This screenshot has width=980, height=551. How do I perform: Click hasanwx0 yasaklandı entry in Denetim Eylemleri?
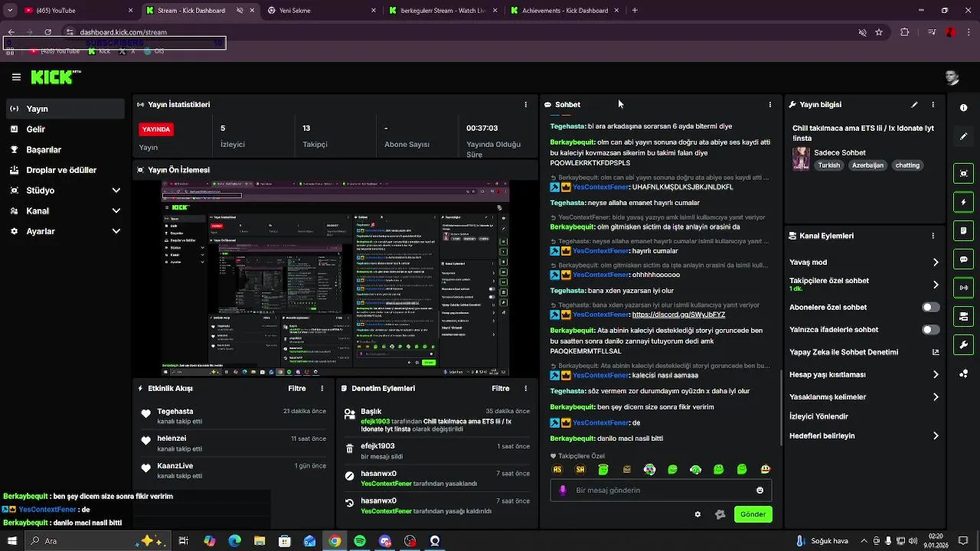coord(438,478)
